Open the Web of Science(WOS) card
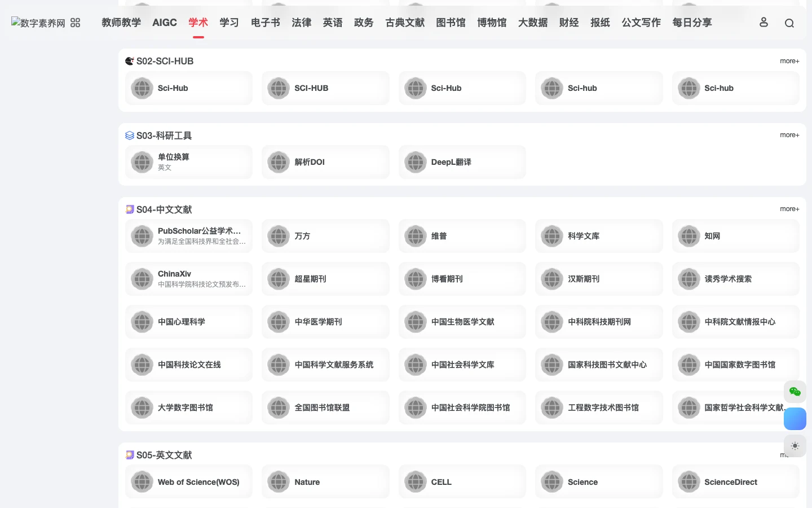This screenshot has width=812, height=508. click(x=189, y=482)
